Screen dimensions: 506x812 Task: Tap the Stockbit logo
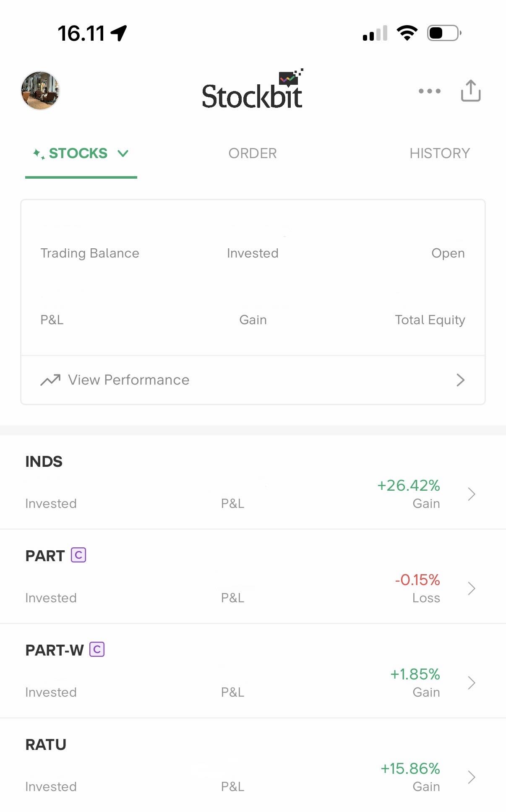pyautogui.click(x=252, y=91)
